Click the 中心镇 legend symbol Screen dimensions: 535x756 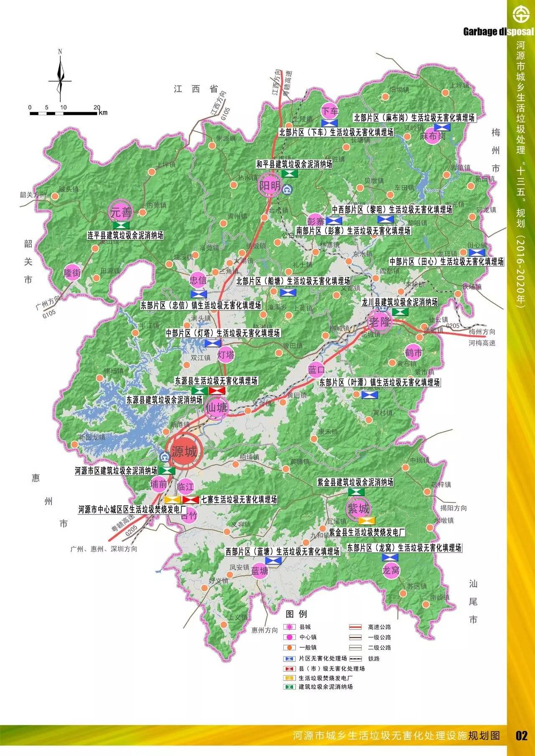[x=289, y=637]
